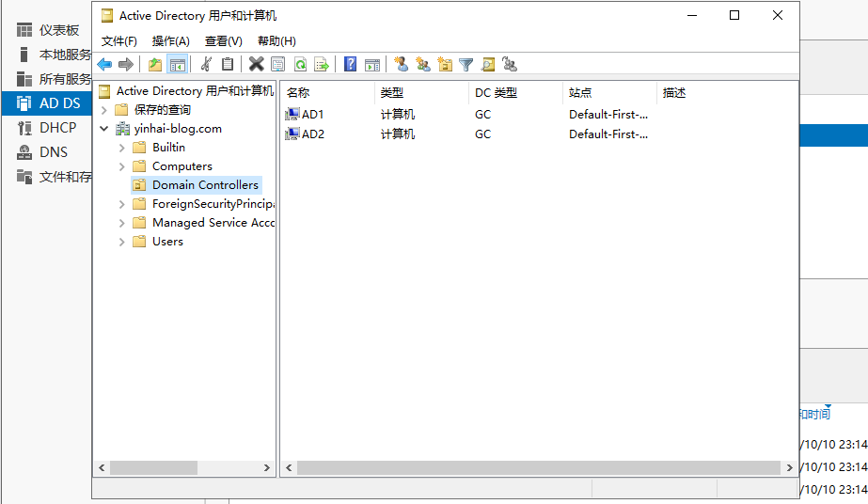Open the 操作(A) menu

click(x=170, y=41)
